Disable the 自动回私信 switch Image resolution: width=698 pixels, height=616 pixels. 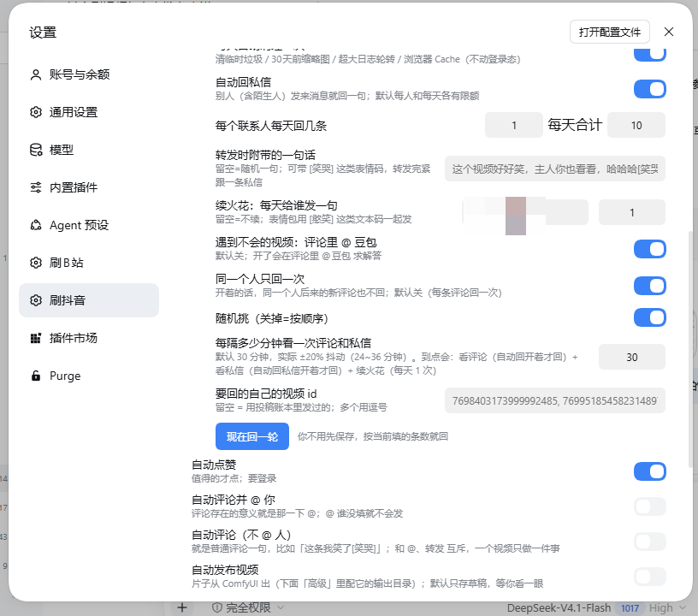coord(650,89)
